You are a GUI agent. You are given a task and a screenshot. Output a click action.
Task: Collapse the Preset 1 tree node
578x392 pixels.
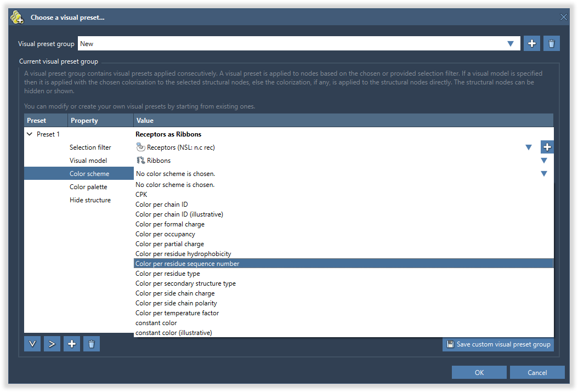coord(30,134)
